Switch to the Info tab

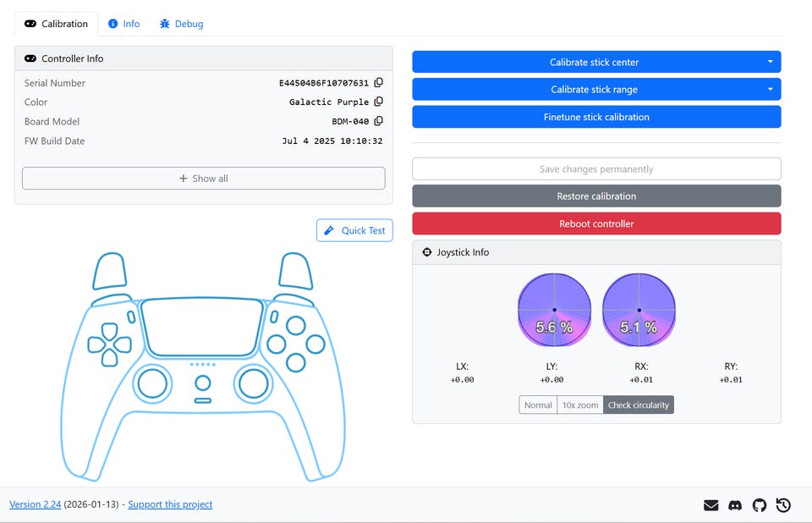pyautogui.click(x=123, y=24)
